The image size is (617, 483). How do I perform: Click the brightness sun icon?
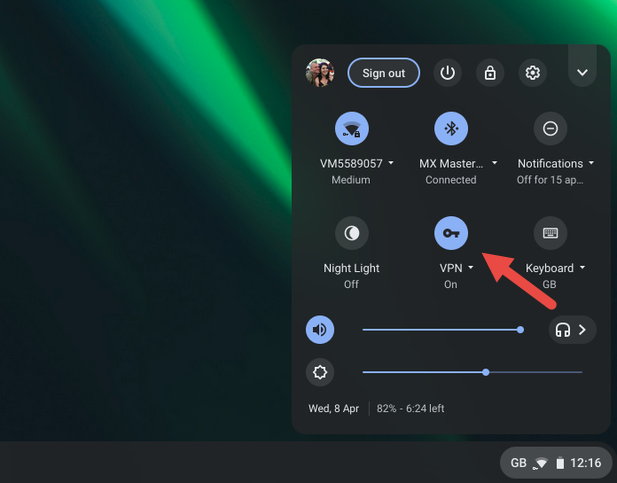(320, 372)
